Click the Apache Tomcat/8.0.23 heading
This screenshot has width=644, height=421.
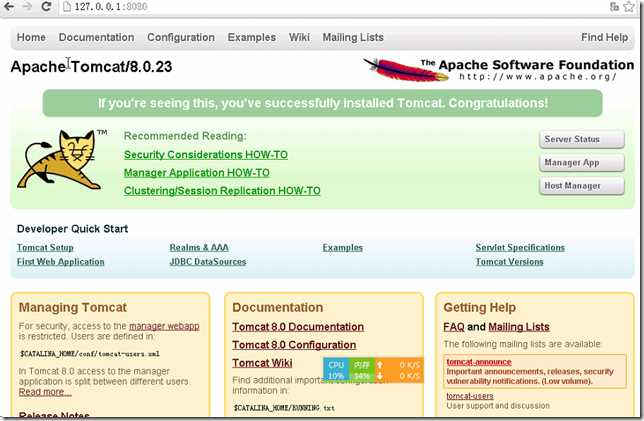point(91,67)
